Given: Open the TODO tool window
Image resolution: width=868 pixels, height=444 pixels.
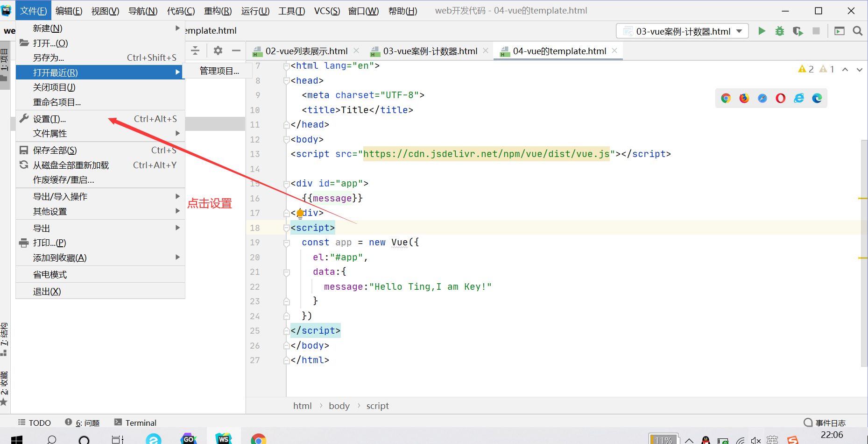Looking at the screenshot, I should click(35, 423).
